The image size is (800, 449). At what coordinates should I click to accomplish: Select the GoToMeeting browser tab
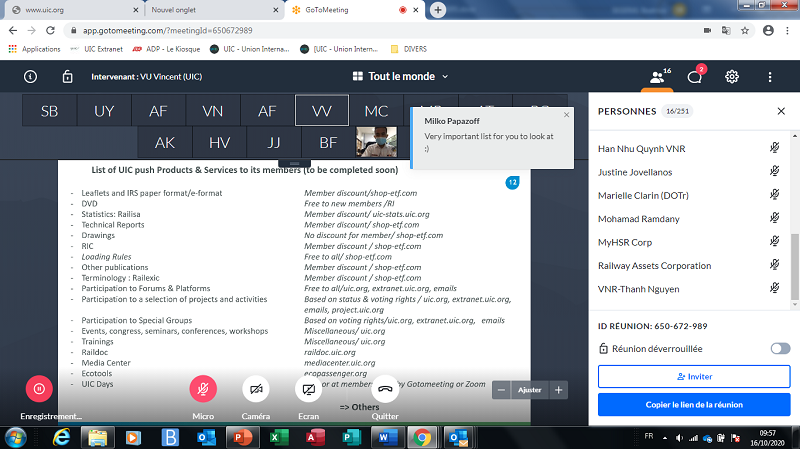(352, 10)
